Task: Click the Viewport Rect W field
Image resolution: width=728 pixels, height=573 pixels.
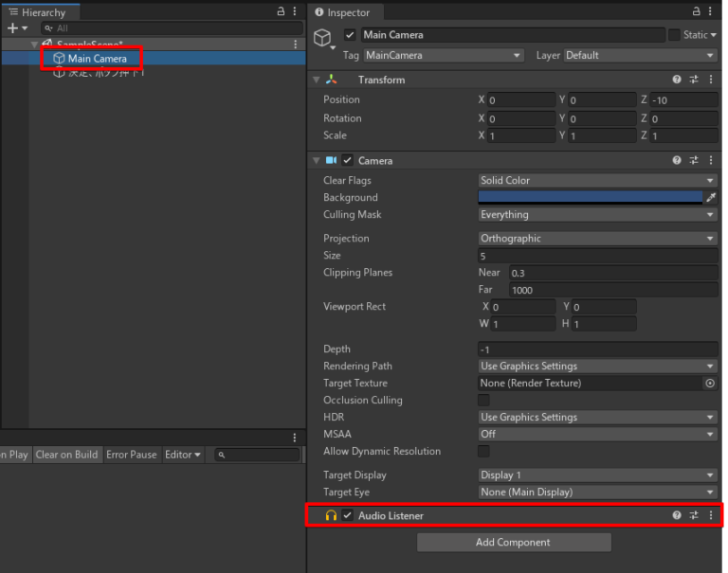Action: pyautogui.click(x=523, y=324)
